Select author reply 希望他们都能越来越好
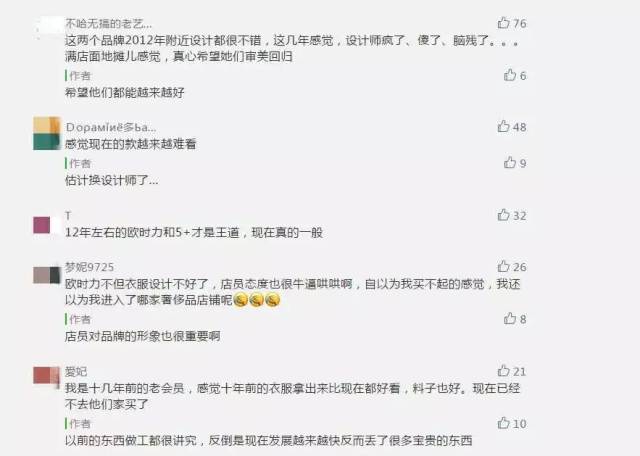The width and height of the screenshot is (640, 456). [124, 92]
